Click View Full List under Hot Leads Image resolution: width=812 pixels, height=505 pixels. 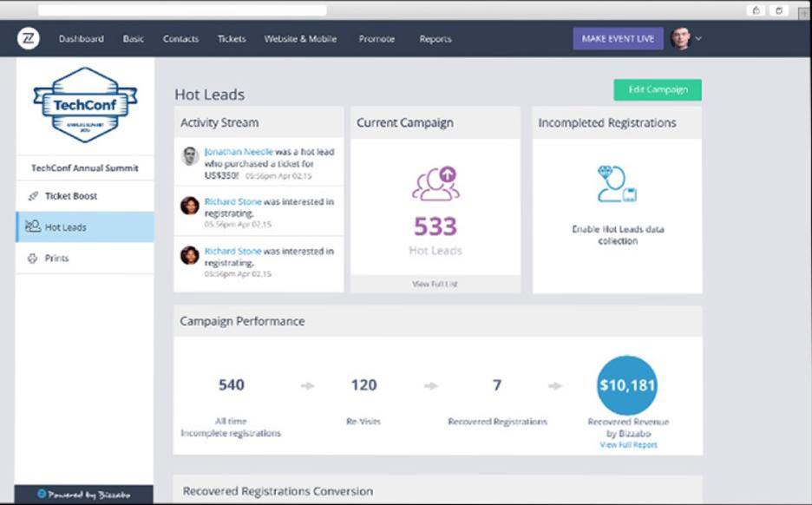tap(435, 284)
